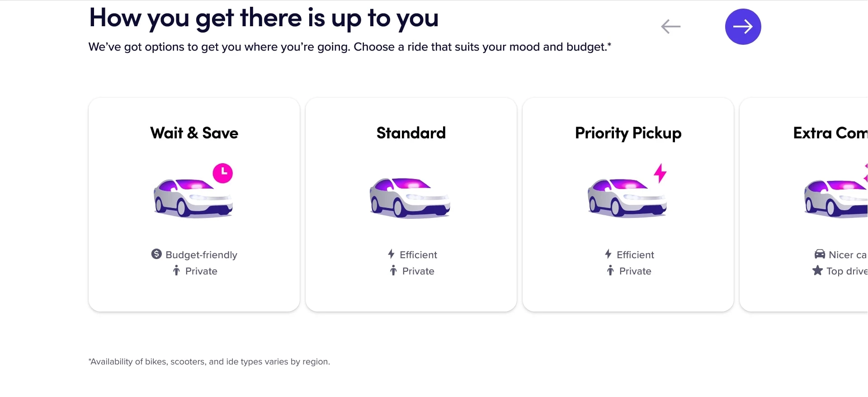This screenshot has width=868, height=397.
Task: Advance the carousel with the right arrow
Action: [743, 26]
